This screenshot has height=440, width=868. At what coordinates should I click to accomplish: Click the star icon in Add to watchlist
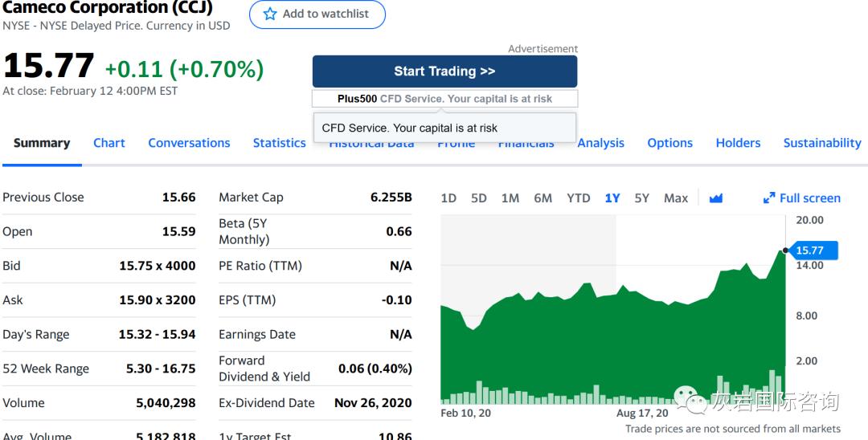270,14
